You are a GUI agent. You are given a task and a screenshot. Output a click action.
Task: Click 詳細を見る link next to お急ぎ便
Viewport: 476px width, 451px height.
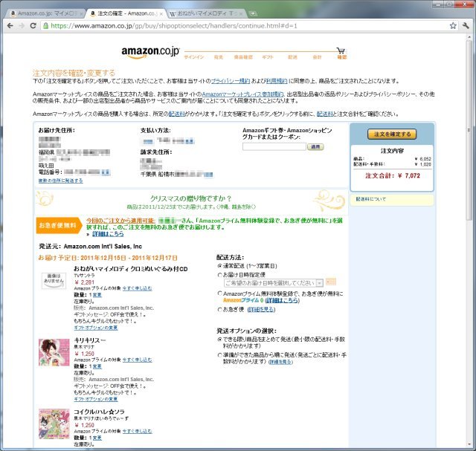261,309
